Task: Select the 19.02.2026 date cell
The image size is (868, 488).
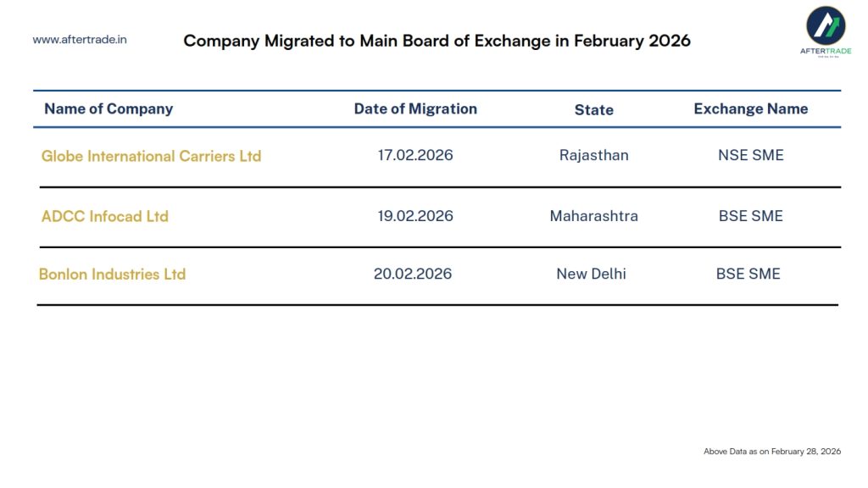Action: 415,216
